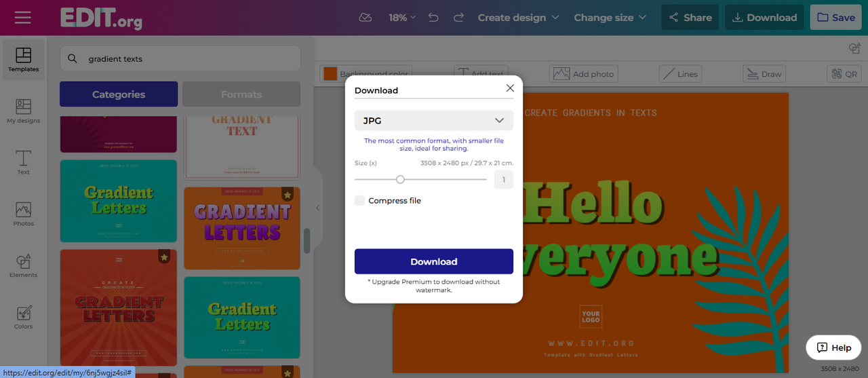The height and width of the screenshot is (378, 868).
Task: Open the 18% zoom level dropdown
Action: pos(402,18)
